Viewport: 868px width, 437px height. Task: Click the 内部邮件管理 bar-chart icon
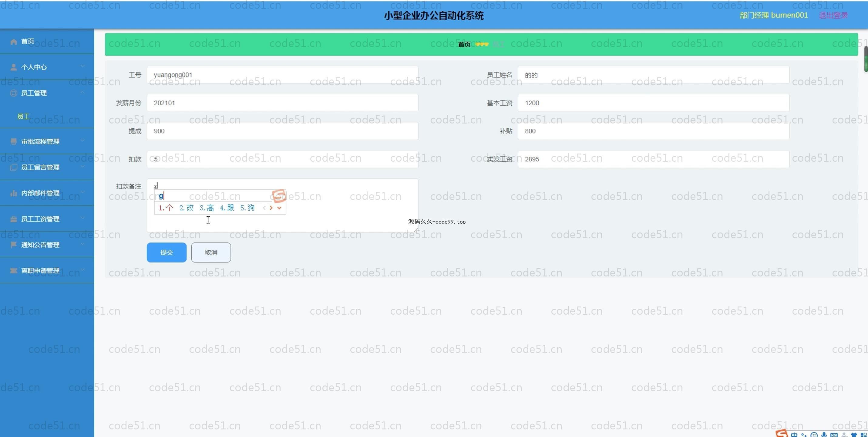pyautogui.click(x=13, y=193)
